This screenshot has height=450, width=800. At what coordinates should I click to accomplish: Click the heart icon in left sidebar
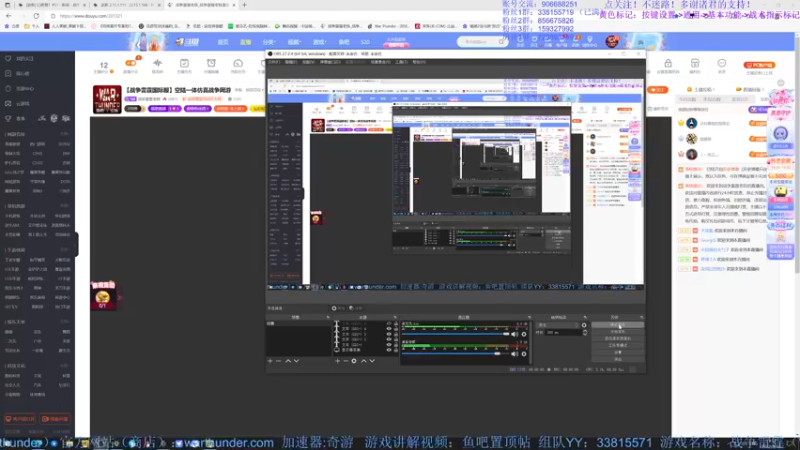point(8,59)
